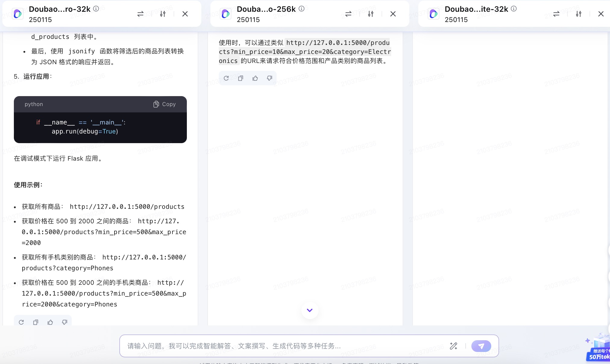
Task: Open the 50万 tokens gift promotion
Action: pos(598,348)
